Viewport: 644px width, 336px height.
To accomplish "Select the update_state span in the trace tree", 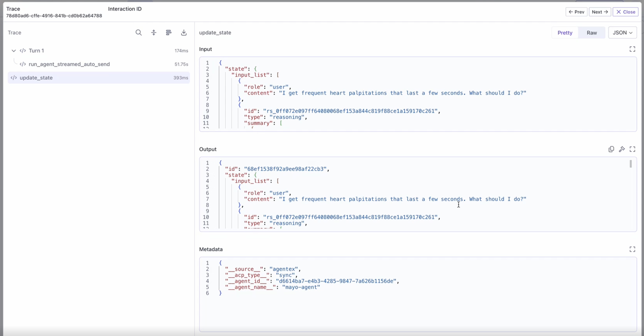I will (36, 77).
